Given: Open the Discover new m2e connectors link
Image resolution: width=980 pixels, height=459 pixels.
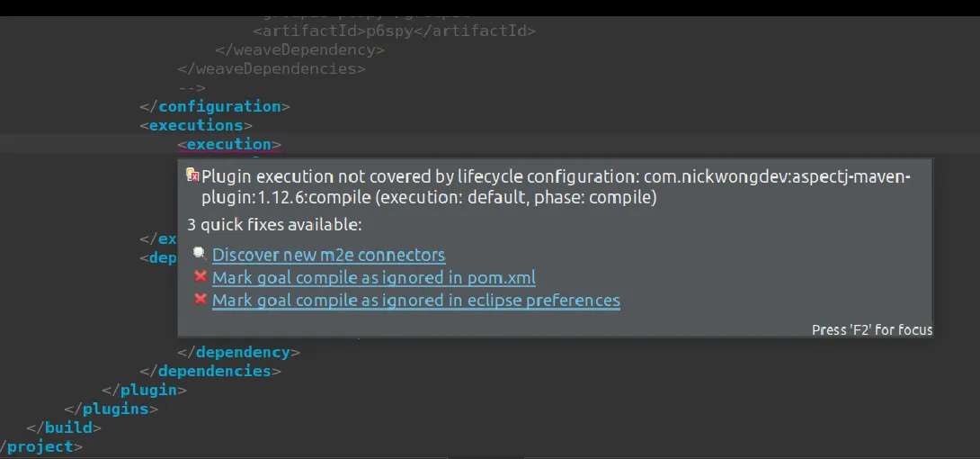Looking at the screenshot, I should tap(328, 255).
